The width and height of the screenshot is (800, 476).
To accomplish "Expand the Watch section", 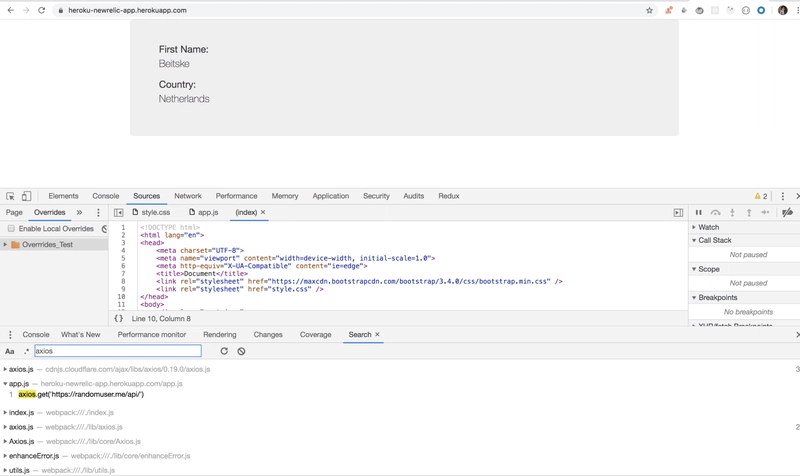I will (694, 227).
